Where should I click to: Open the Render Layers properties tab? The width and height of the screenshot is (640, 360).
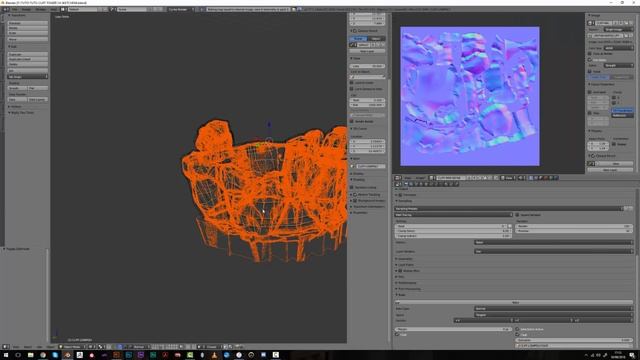click(x=411, y=184)
